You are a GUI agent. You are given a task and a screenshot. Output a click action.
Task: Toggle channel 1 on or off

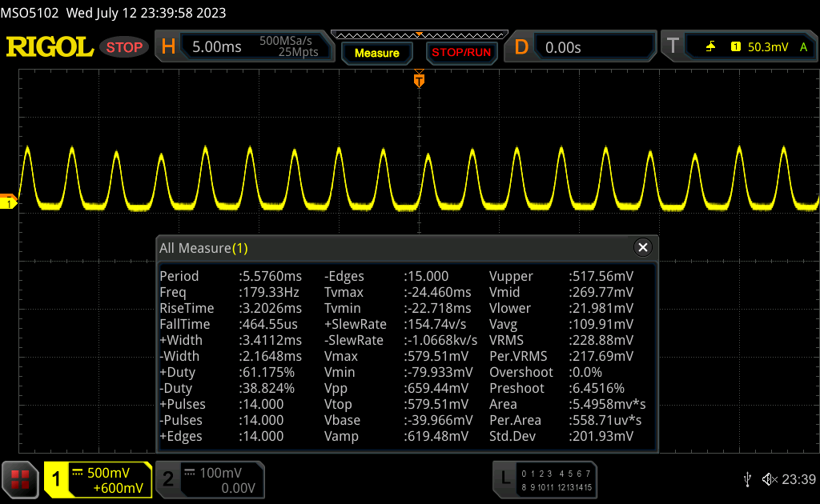click(57, 479)
